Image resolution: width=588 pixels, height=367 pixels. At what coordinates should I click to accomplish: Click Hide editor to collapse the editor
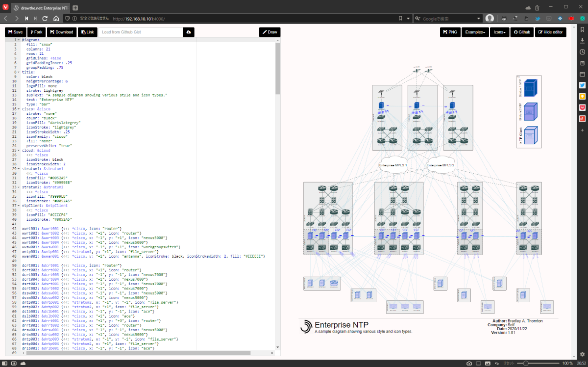pyautogui.click(x=550, y=32)
